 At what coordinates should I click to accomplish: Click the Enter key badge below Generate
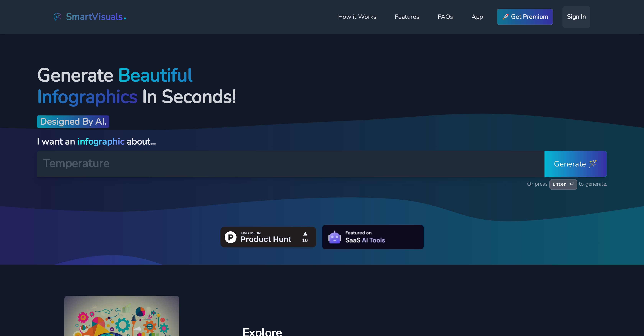pos(563,184)
